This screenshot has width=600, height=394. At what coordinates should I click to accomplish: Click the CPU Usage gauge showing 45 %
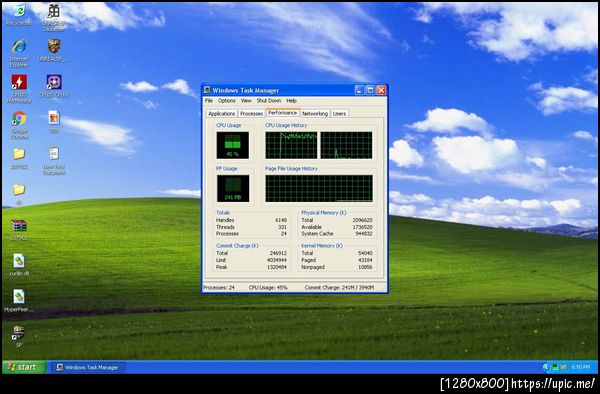tap(233, 145)
